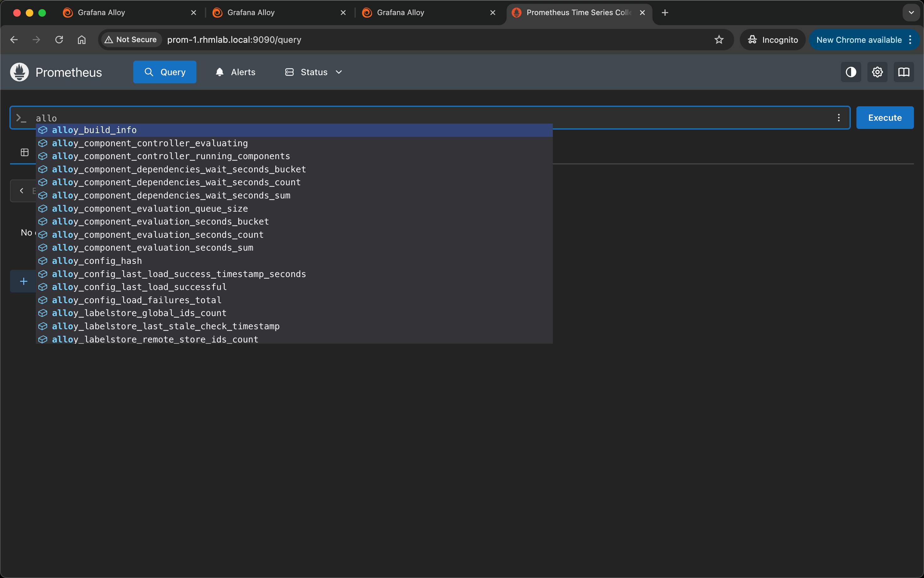
Task: Click the terminal prompt icon in query box
Action: 21,118
